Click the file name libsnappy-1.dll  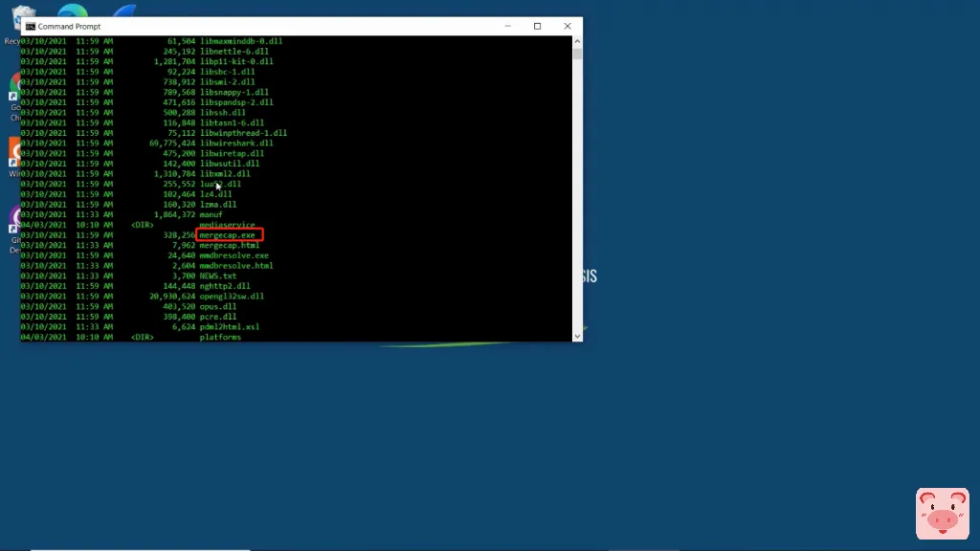[234, 92]
